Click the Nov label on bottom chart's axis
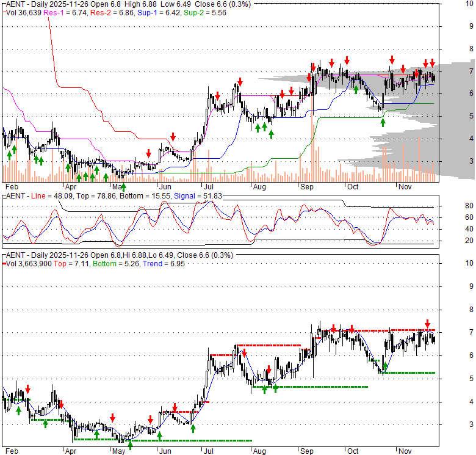The height and width of the screenshot is (455, 476). tap(405, 451)
